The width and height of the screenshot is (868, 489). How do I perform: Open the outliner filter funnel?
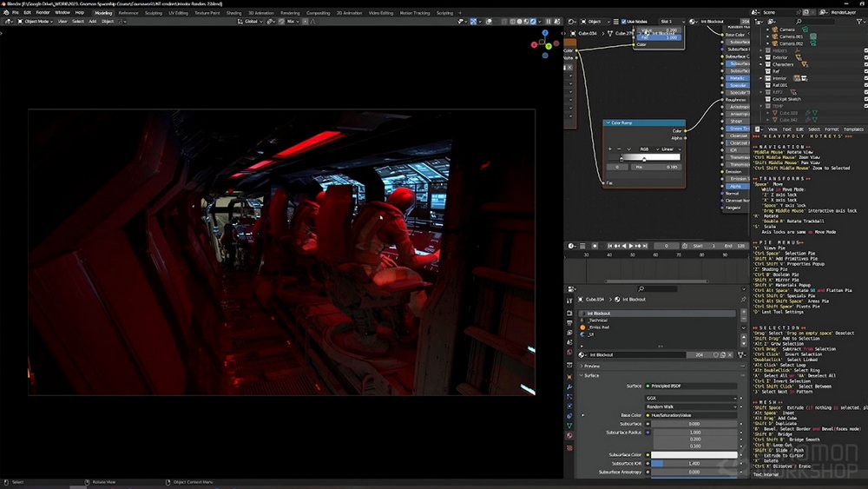[859, 21]
